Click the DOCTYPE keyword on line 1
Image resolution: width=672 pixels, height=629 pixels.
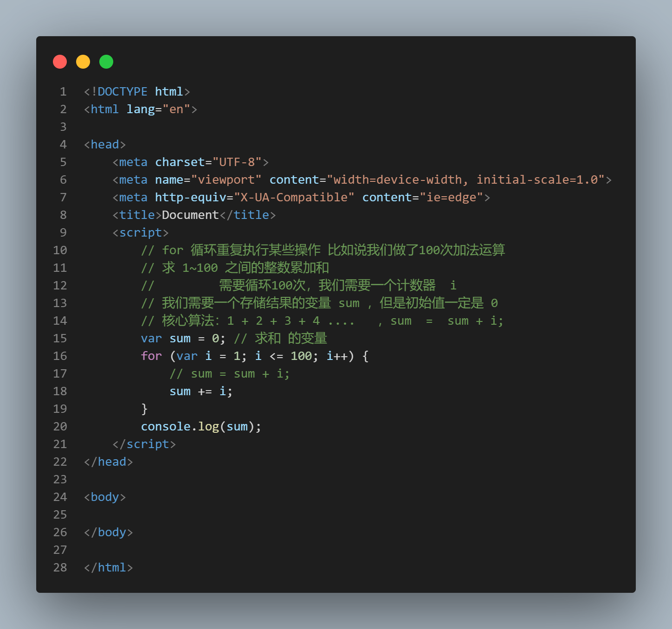[123, 92]
